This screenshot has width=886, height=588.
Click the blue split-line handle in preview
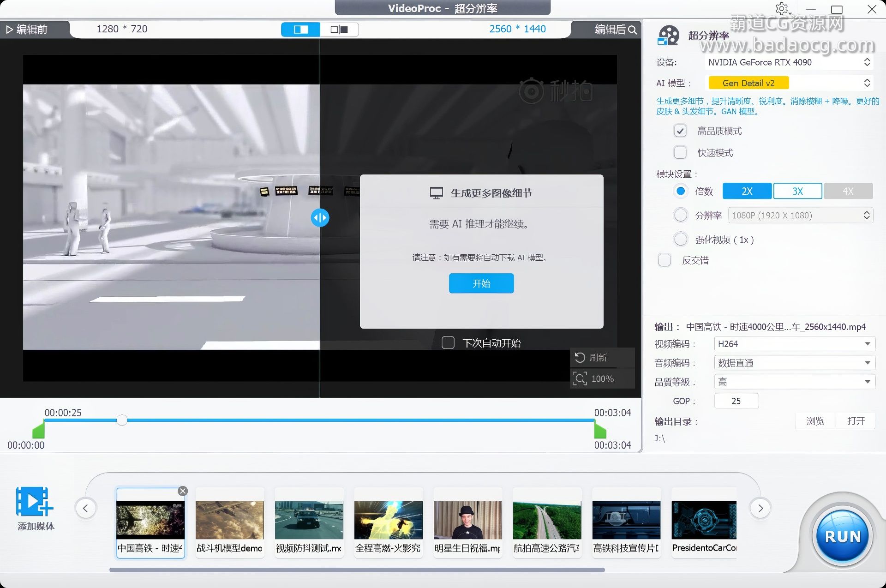tap(320, 217)
